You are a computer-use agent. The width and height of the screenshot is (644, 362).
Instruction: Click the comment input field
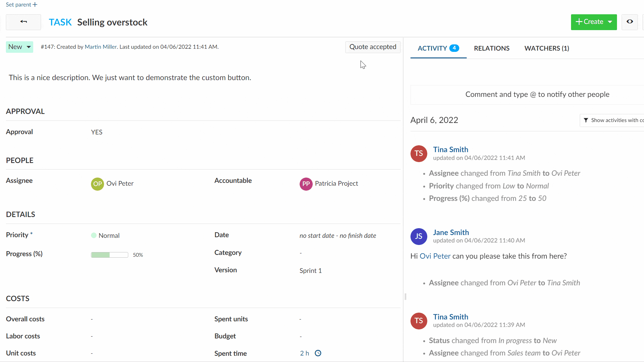tap(537, 94)
